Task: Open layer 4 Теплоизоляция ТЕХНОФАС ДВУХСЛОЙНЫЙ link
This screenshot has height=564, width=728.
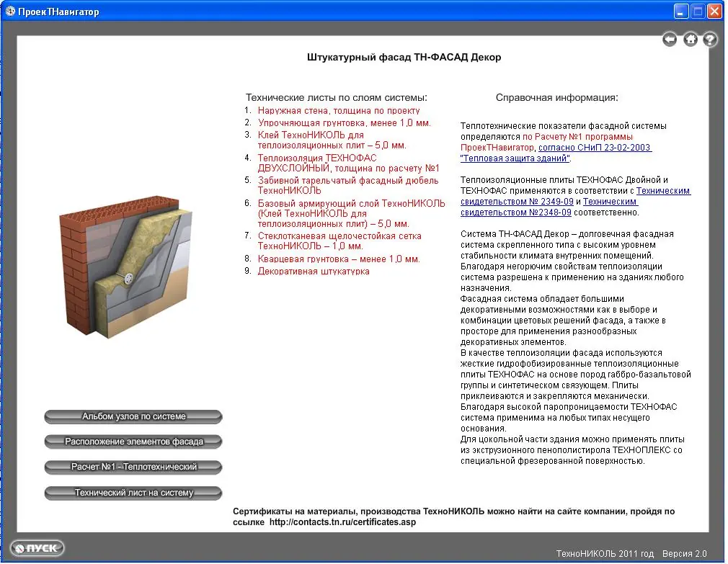Action: (x=348, y=163)
